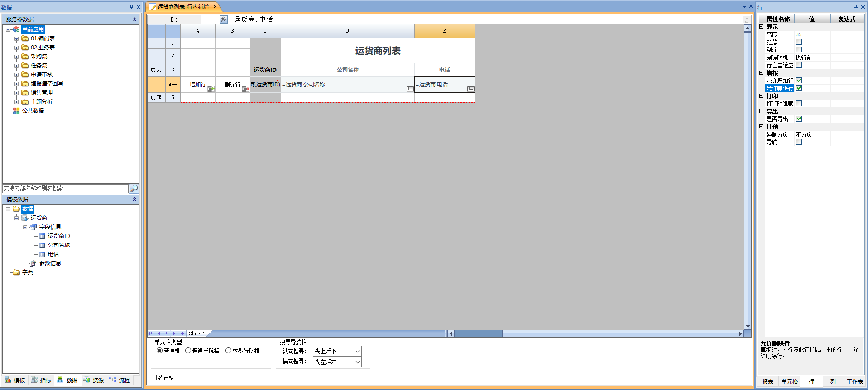The height and width of the screenshot is (390, 868).
Task: Click the expand marker in cell E4
Action: [471, 89]
